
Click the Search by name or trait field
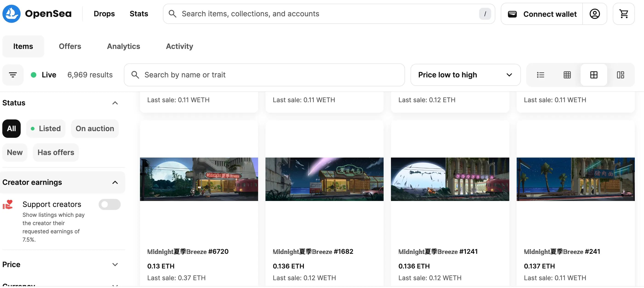coord(264,75)
